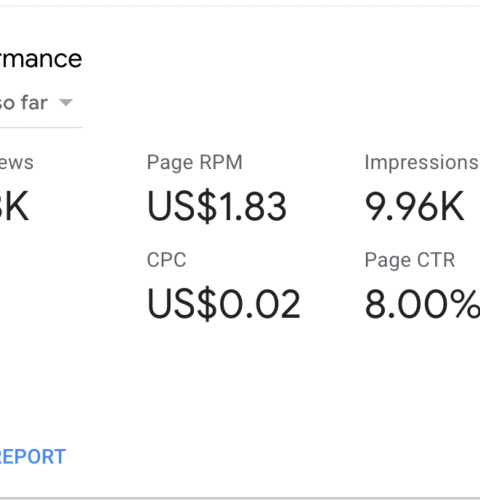Click the page views value ending in K

14,206
